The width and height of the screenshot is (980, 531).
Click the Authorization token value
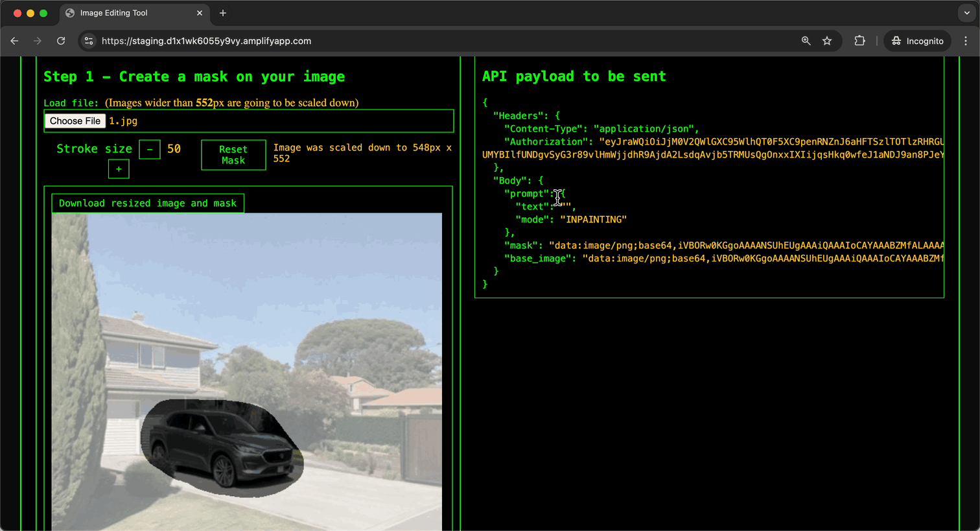(x=713, y=148)
